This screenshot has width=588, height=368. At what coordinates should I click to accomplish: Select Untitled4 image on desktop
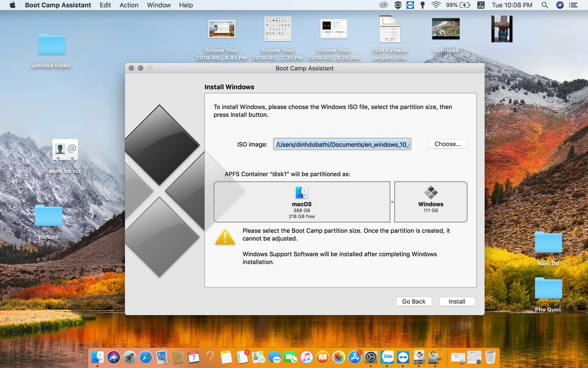pos(446,35)
